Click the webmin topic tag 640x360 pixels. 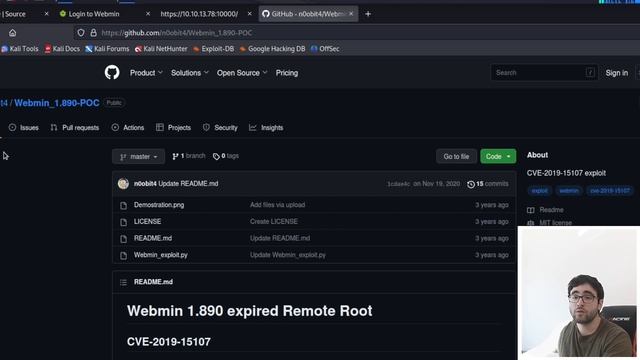569,191
